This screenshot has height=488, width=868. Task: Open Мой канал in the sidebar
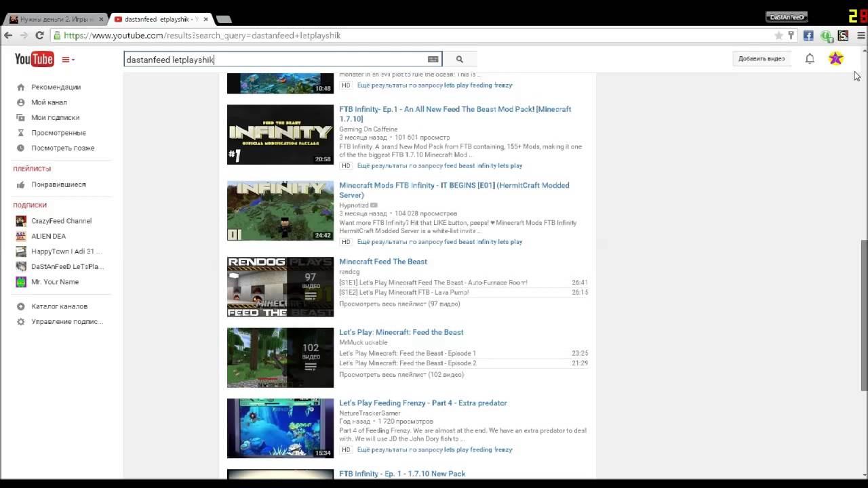tap(49, 102)
